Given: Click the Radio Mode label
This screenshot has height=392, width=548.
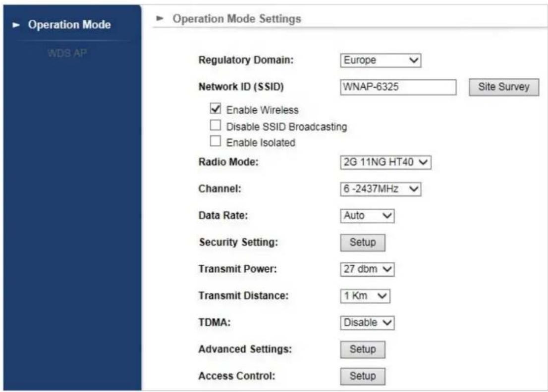Looking at the screenshot, I should [x=228, y=162].
